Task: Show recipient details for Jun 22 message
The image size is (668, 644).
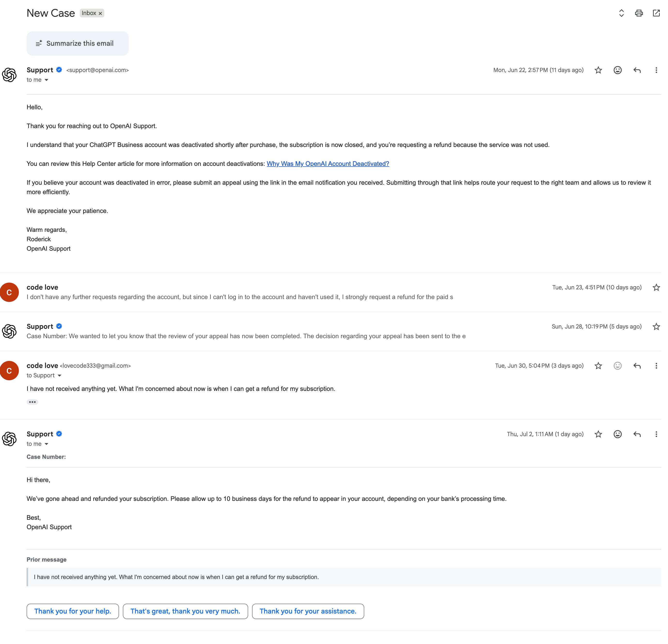Action: [x=46, y=80]
